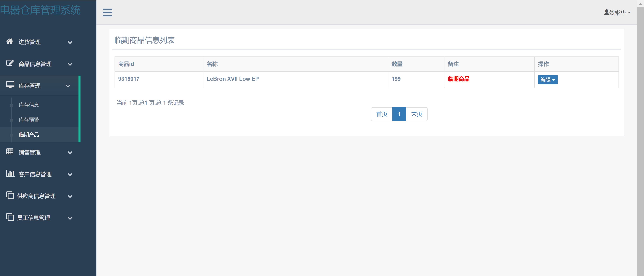Select the icon beside 员工信息管理
The image size is (644, 276).
coord(10,217)
